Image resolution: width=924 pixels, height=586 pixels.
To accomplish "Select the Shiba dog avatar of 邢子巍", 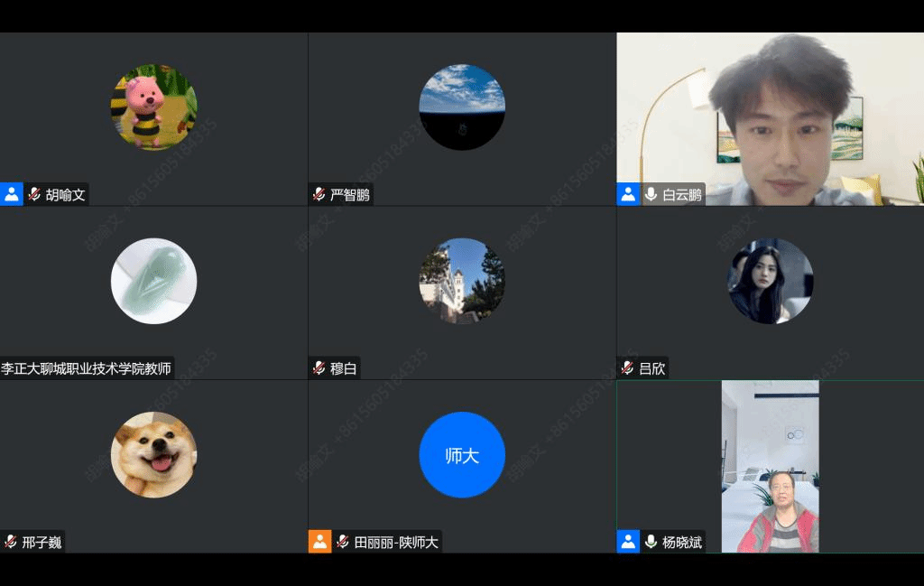I will pos(153,454).
